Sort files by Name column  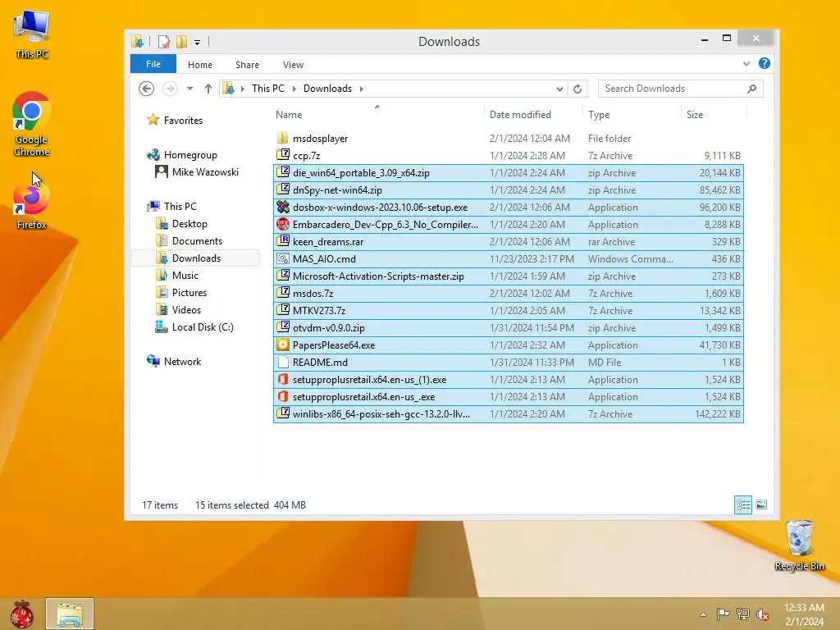point(378,115)
